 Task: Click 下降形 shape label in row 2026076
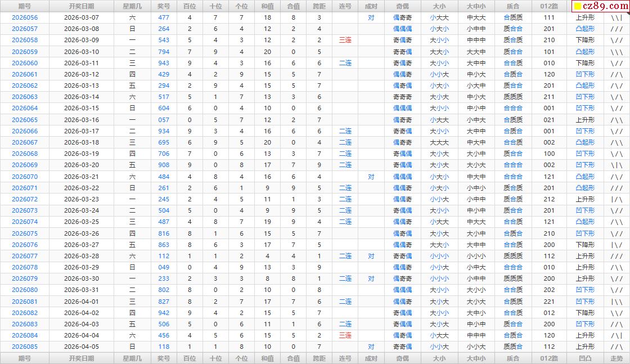click(585, 245)
